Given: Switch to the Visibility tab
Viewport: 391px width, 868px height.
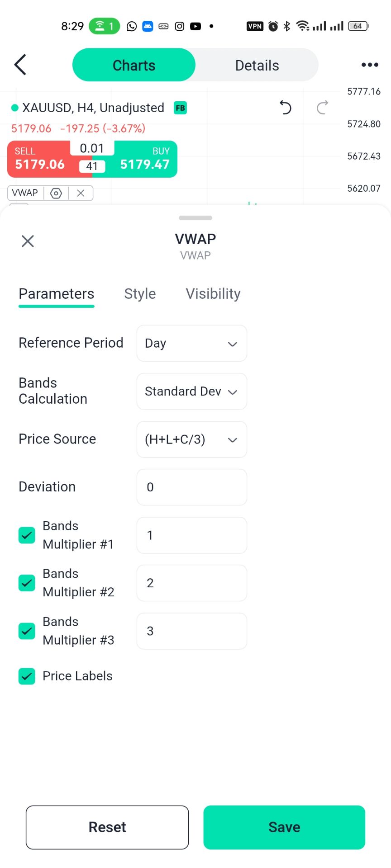Looking at the screenshot, I should 213,294.
